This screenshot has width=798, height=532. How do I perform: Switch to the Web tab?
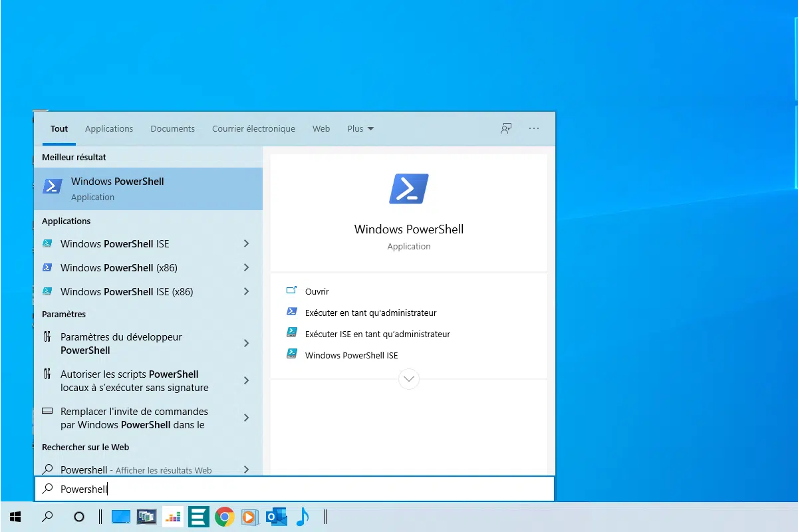321,128
